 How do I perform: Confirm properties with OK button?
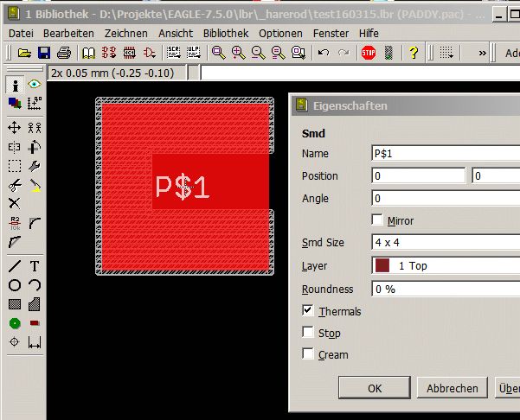tap(375, 388)
